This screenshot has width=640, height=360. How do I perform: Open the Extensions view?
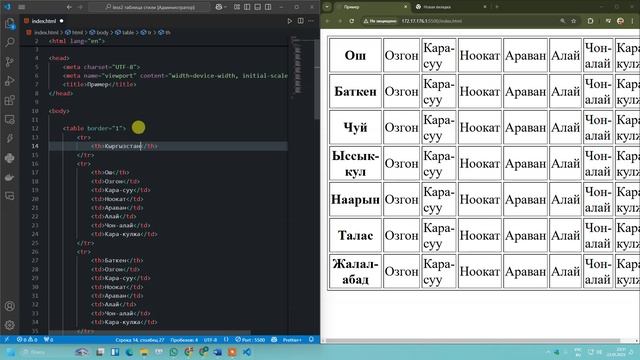9,100
